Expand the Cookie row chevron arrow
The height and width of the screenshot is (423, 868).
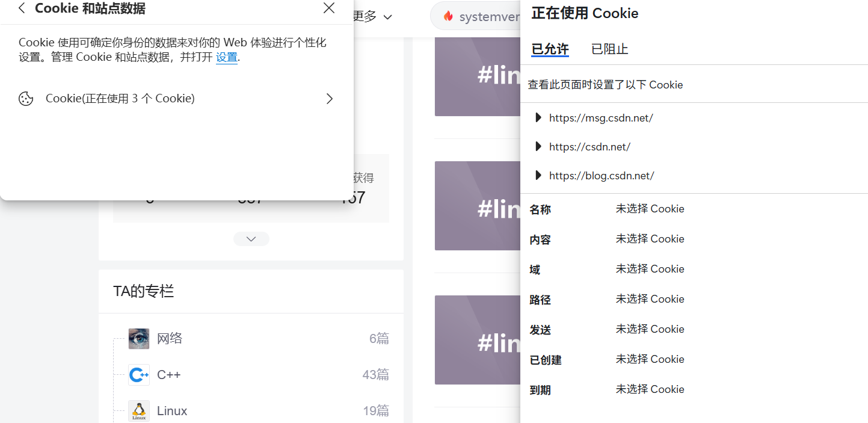coord(329,99)
